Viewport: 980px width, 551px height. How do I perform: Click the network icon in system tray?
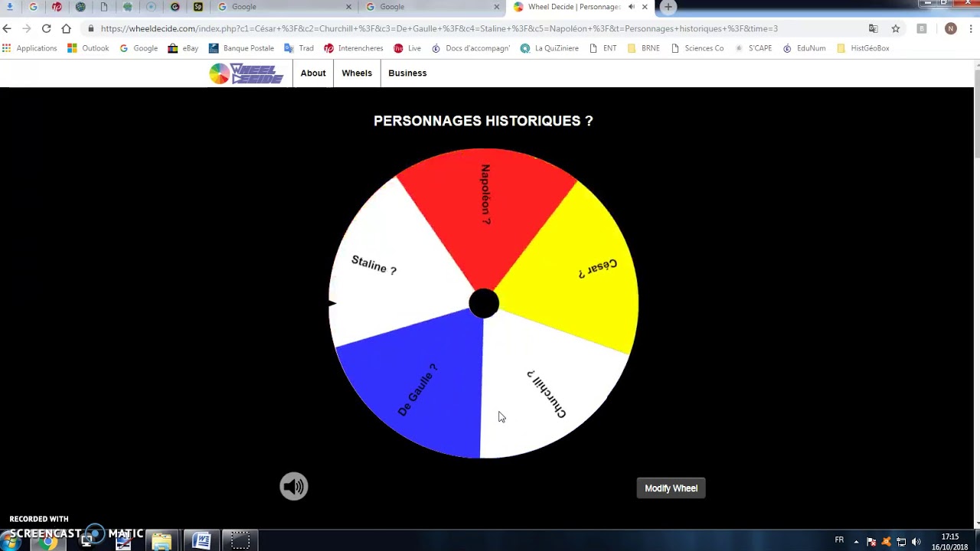901,542
